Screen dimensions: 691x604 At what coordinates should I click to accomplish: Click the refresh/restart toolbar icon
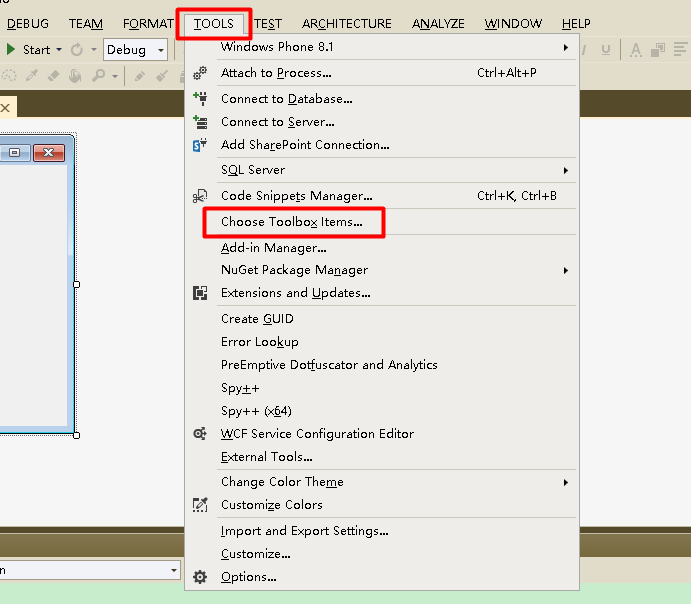pyautogui.click(x=77, y=49)
